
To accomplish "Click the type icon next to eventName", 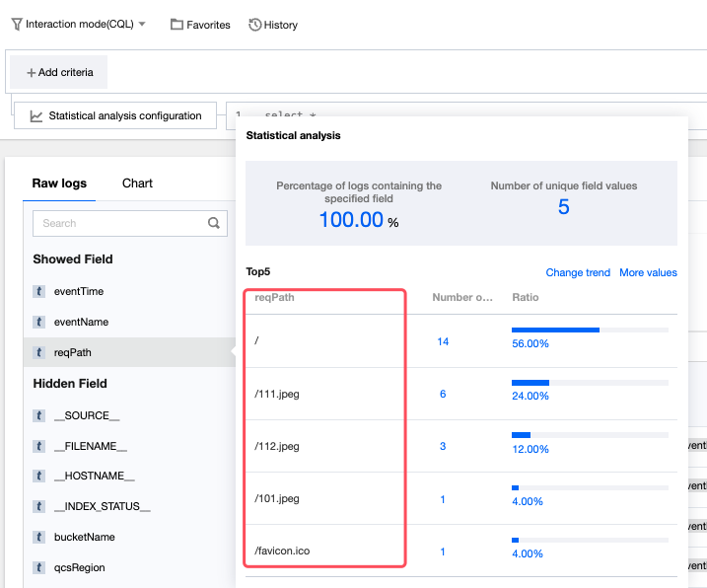I will coord(39,323).
